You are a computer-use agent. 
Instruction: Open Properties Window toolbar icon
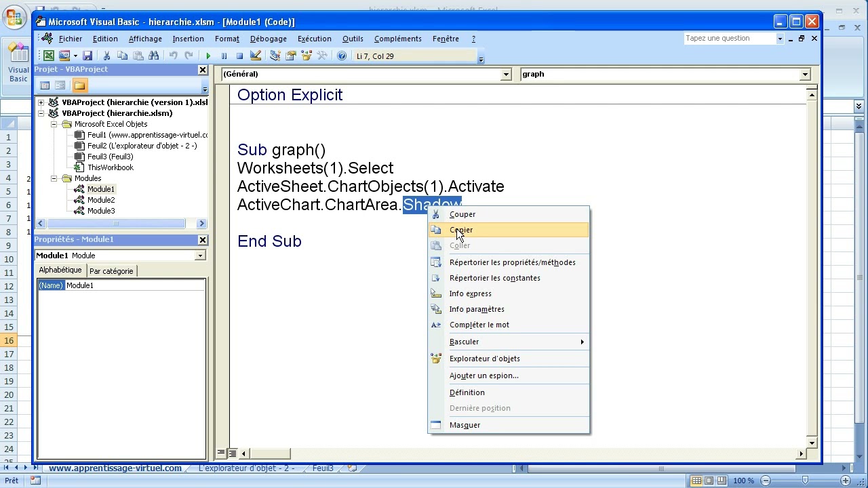click(291, 56)
